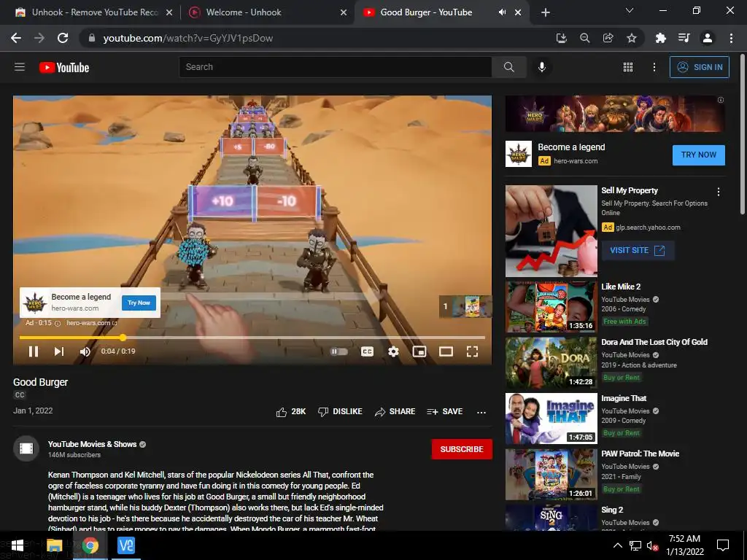
Task: Skip to next video in player
Action: click(58, 351)
